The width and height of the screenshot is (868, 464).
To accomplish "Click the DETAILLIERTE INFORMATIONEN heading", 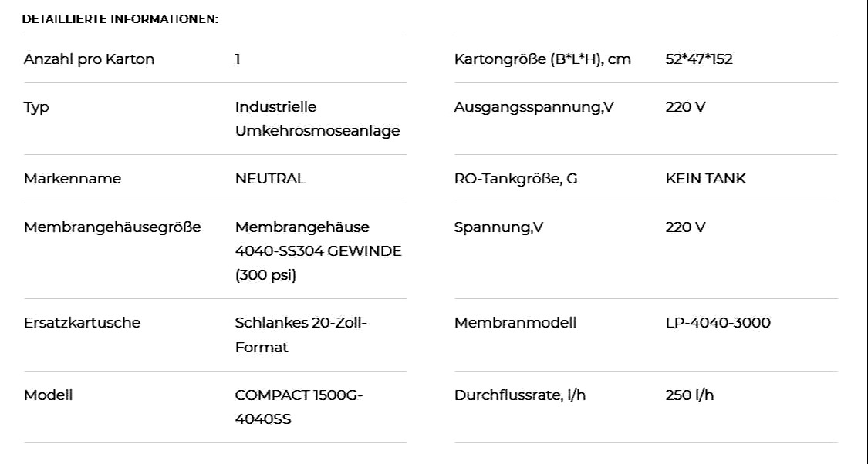I will [x=120, y=19].
